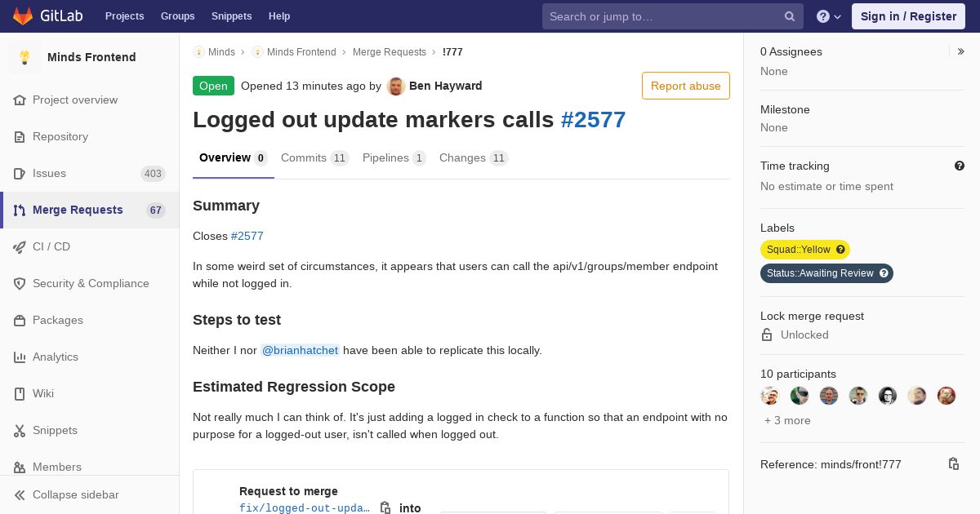980x514 pixels.
Task: Click the Time tracking help icon
Action: [x=960, y=166]
